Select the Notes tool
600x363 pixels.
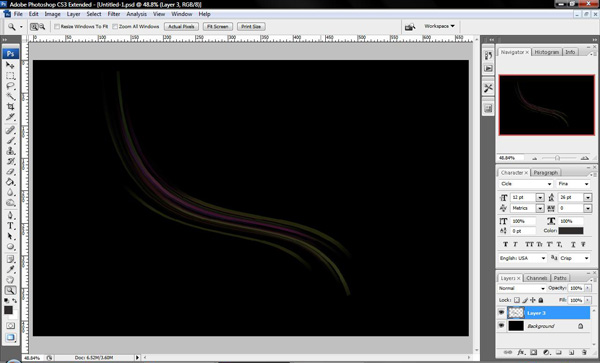[x=10, y=259]
